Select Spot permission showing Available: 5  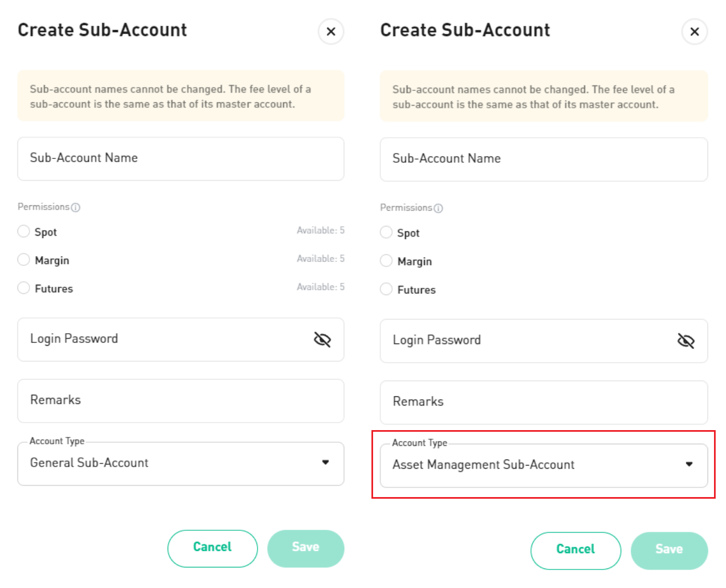tap(24, 231)
